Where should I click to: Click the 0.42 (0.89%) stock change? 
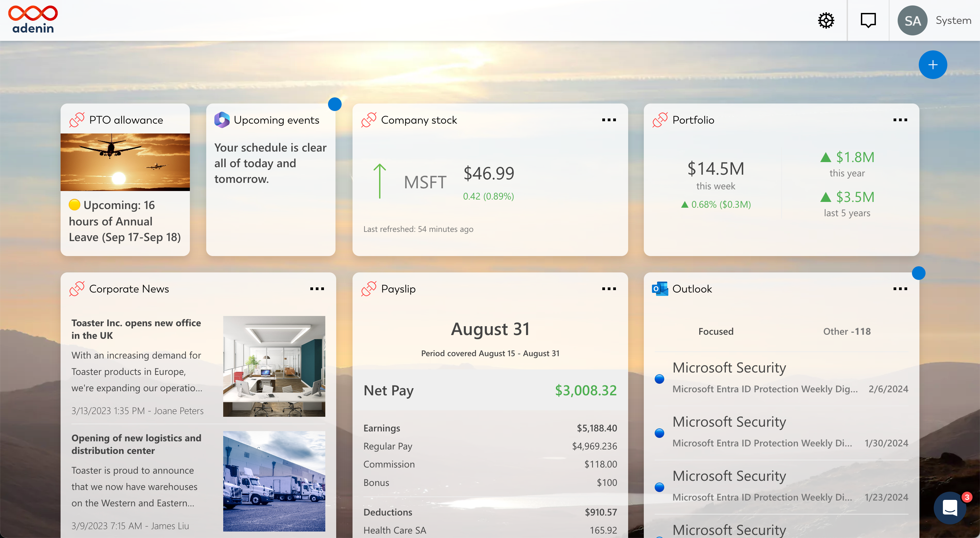(x=489, y=196)
